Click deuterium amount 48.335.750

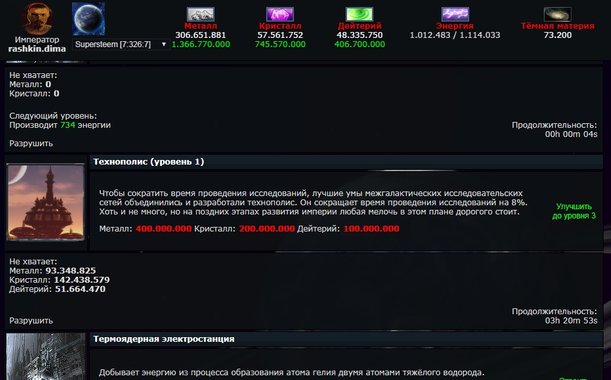point(359,35)
